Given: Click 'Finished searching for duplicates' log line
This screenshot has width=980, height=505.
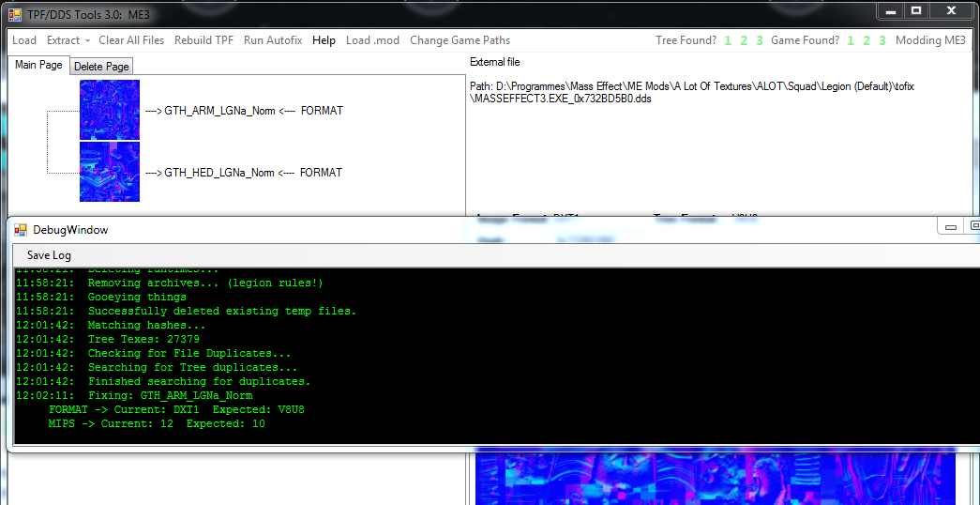Looking at the screenshot, I should [x=164, y=381].
